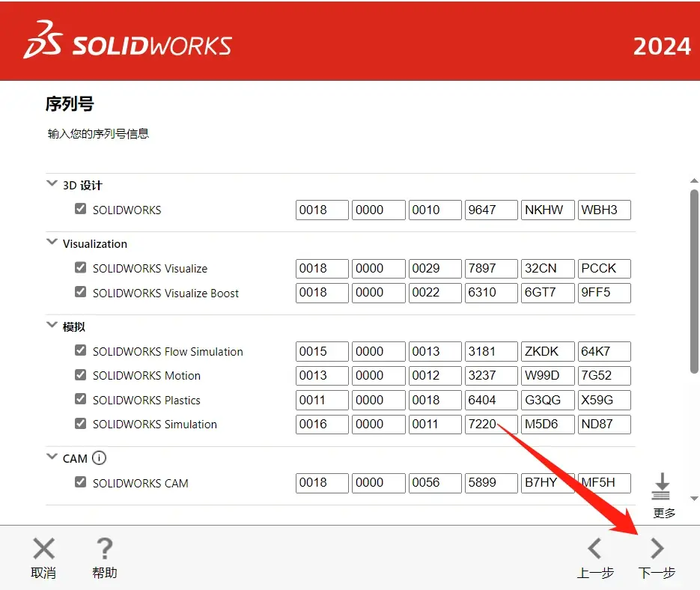This screenshot has width=700, height=590.
Task: Click SOLIDWORKS serial field 0010
Action: pyautogui.click(x=435, y=210)
